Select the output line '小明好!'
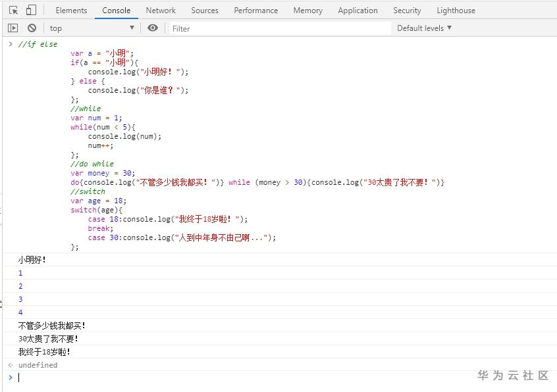The image size is (557, 392). (32, 260)
